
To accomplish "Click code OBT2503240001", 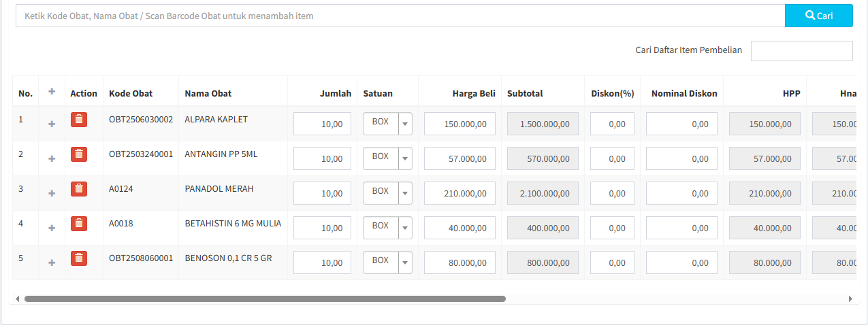I will tap(141, 154).
